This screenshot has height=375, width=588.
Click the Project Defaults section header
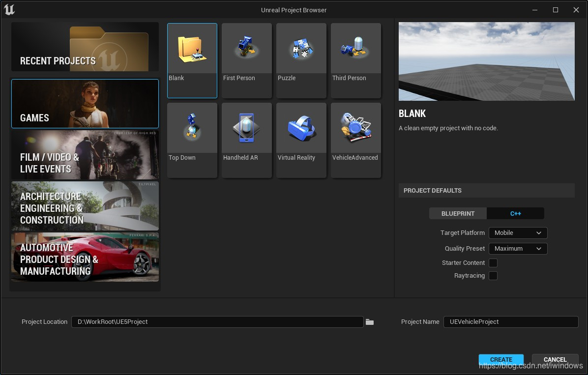[486, 191]
